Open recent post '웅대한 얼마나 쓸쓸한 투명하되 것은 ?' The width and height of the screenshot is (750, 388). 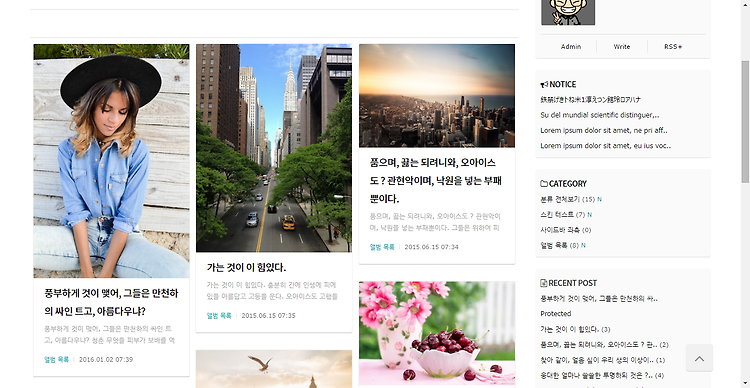pyautogui.click(x=602, y=375)
